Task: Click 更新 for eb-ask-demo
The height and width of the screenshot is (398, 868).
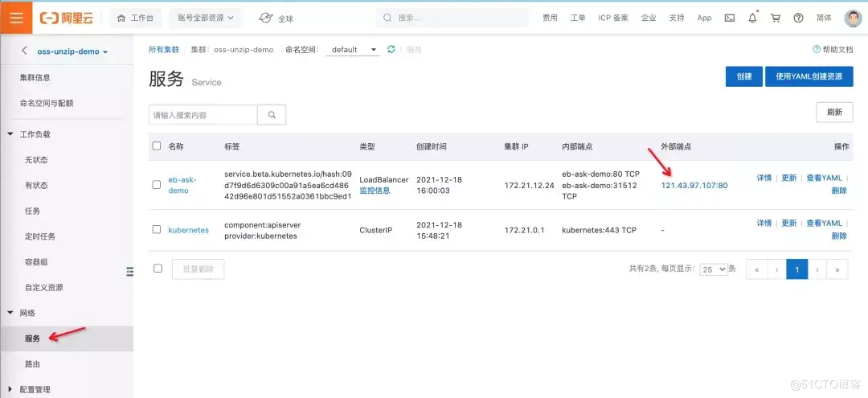Action: coord(789,178)
